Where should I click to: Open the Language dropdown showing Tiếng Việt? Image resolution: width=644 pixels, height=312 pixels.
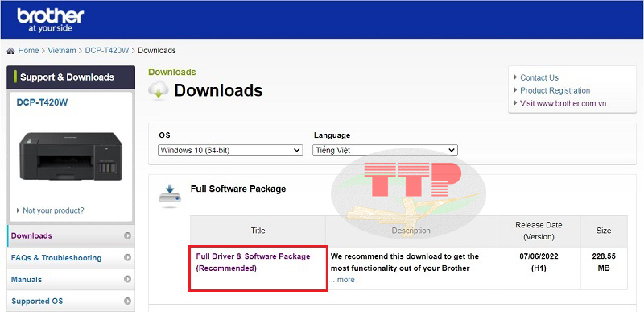385,150
